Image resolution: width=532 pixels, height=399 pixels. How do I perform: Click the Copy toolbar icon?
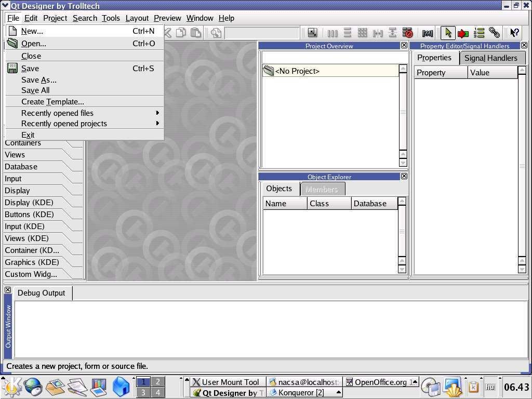181,33
